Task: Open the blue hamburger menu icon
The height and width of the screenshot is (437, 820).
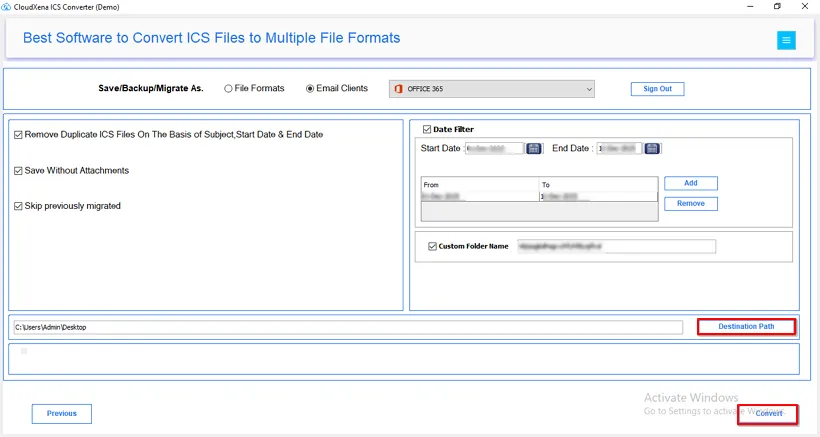Action: tap(786, 40)
